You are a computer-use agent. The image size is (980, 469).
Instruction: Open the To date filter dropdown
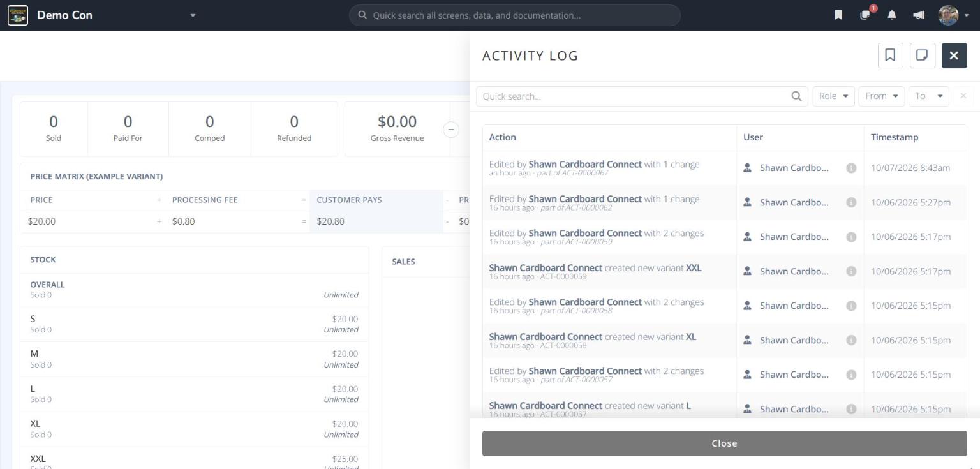point(928,96)
